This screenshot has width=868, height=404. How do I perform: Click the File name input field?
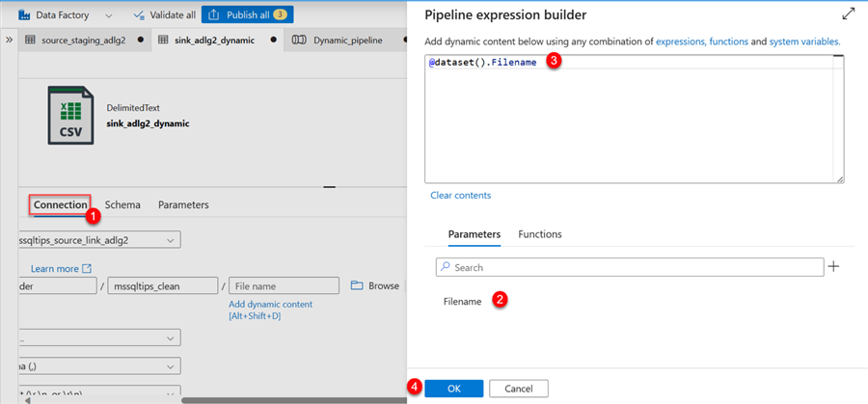click(x=285, y=285)
